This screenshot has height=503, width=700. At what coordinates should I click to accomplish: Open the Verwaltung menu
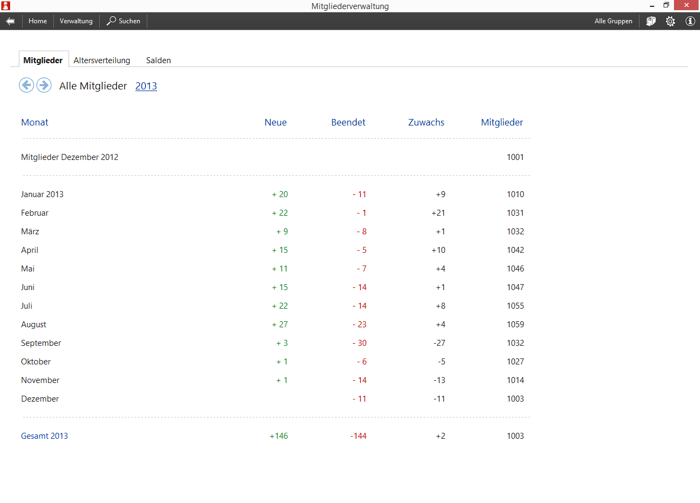(x=76, y=21)
